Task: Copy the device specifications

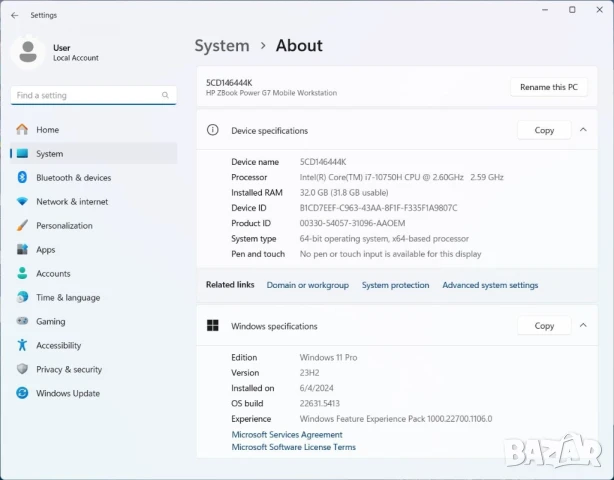Action: (544, 130)
